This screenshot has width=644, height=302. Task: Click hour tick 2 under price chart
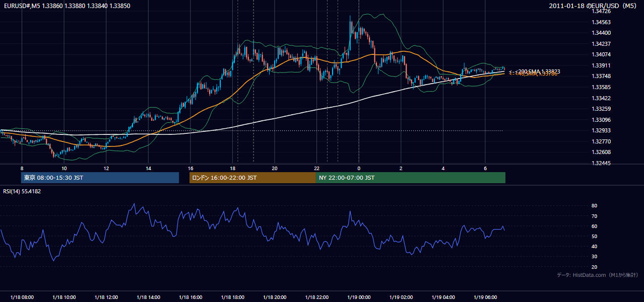pos(401,168)
